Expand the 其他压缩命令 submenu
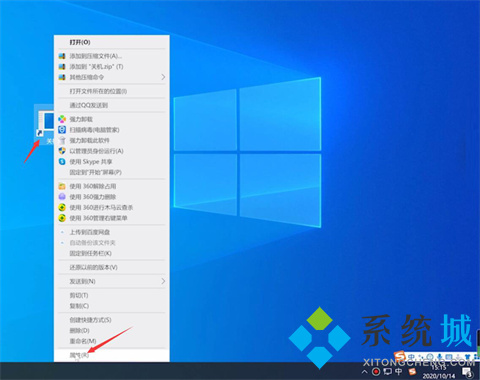Viewport: 480px width, 380px height. point(112,77)
